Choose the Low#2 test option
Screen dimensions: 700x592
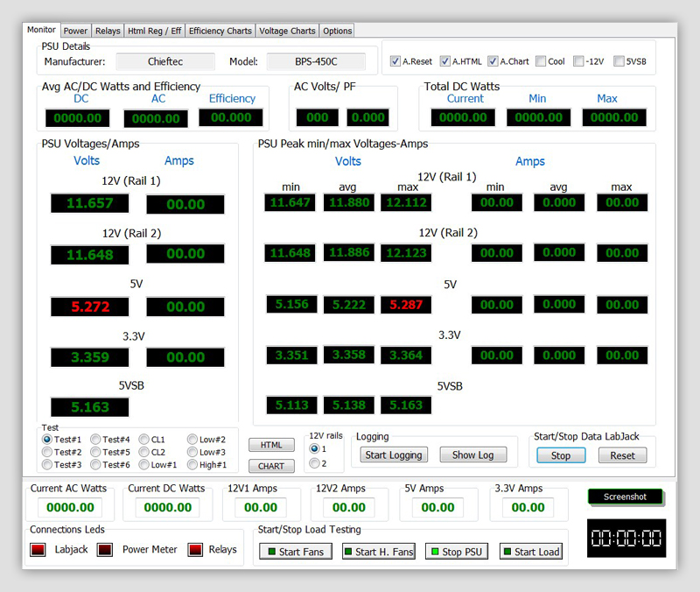tap(192, 440)
